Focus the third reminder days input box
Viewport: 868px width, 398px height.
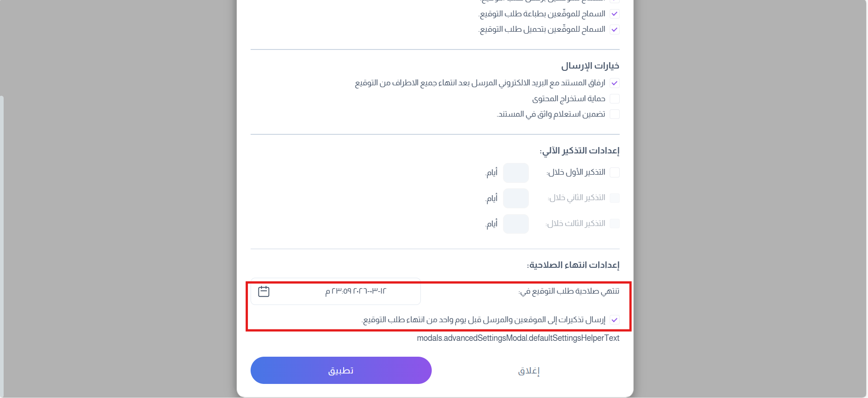click(x=516, y=224)
